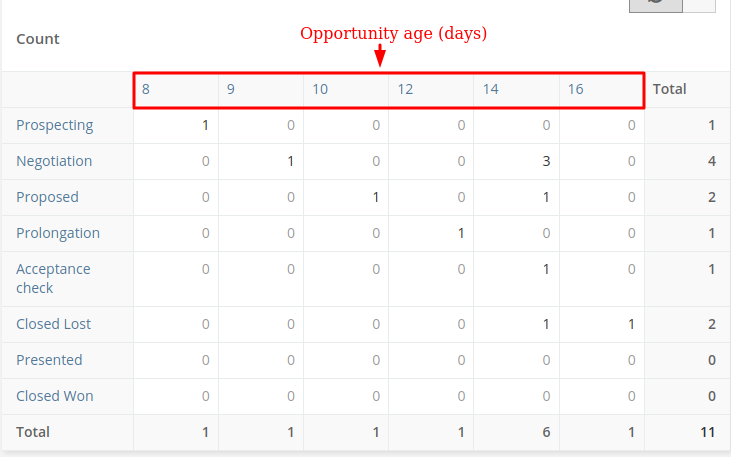Select the 9 days column header

pos(231,89)
